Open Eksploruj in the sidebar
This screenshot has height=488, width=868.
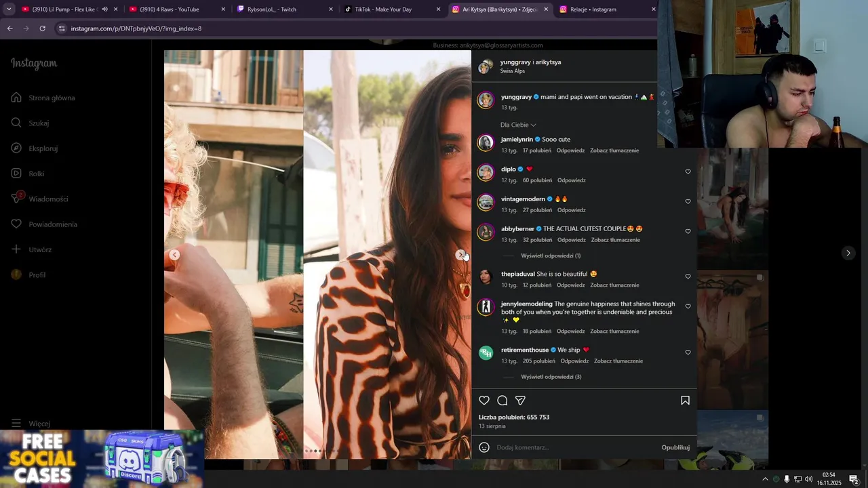click(34, 148)
